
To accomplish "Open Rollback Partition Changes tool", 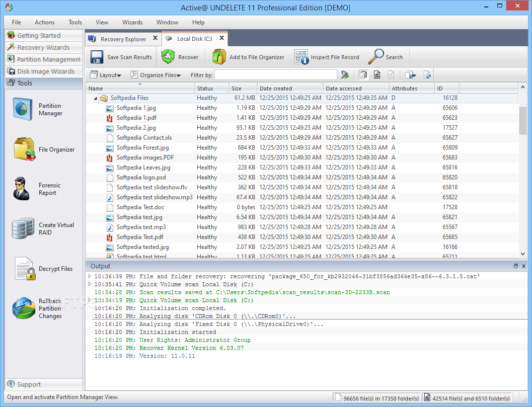I will (x=37, y=308).
